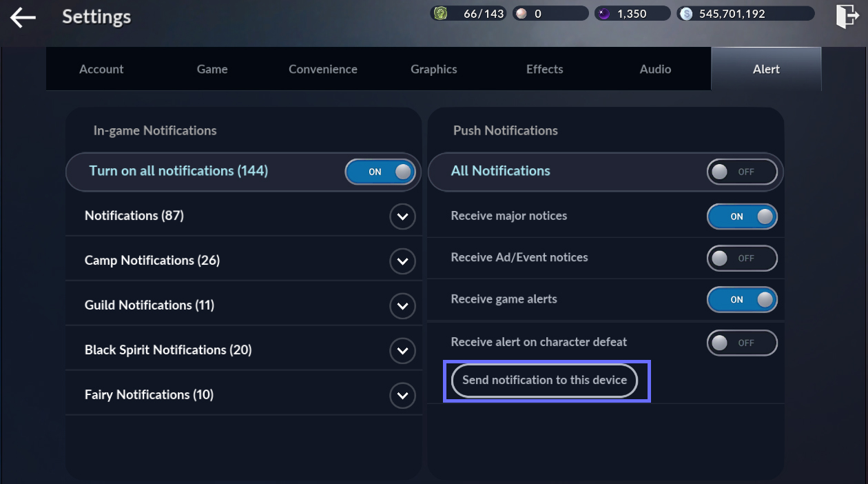This screenshot has width=868, height=484.
Task: Click the exit door icon
Action: click(x=846, y=16)
